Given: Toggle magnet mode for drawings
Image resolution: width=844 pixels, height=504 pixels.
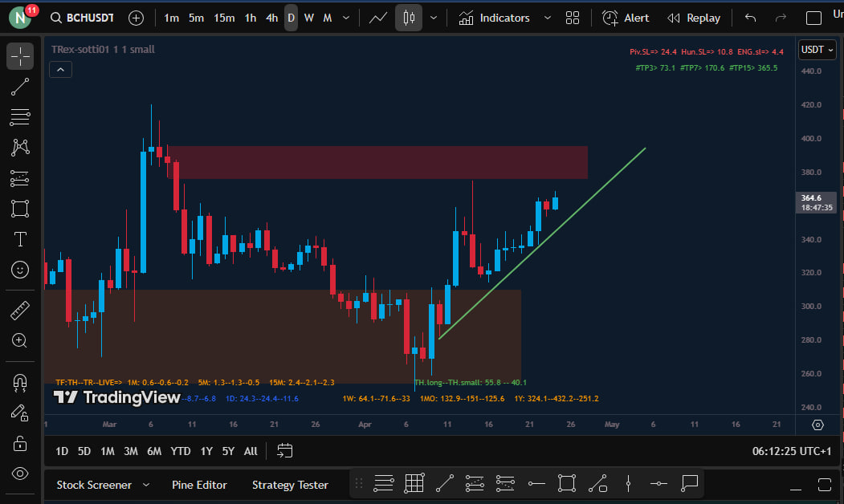Looking at the screenshot, I should [x=20, y=382].
